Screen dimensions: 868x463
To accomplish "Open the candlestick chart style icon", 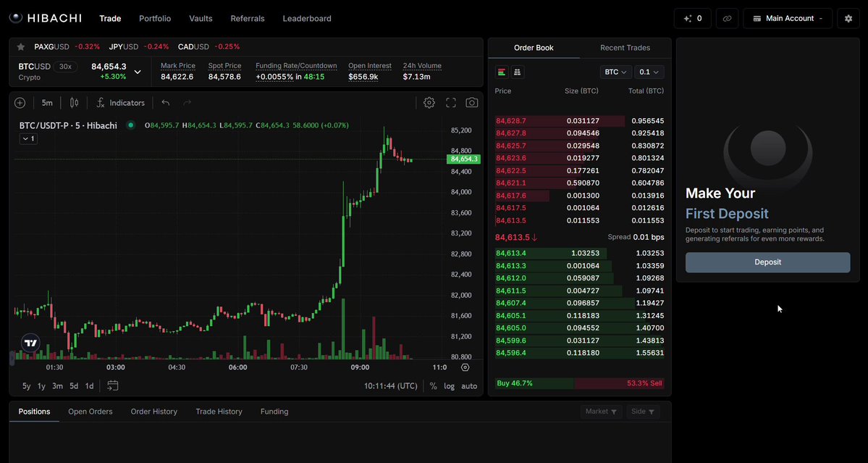I will (x=74, y=102).
